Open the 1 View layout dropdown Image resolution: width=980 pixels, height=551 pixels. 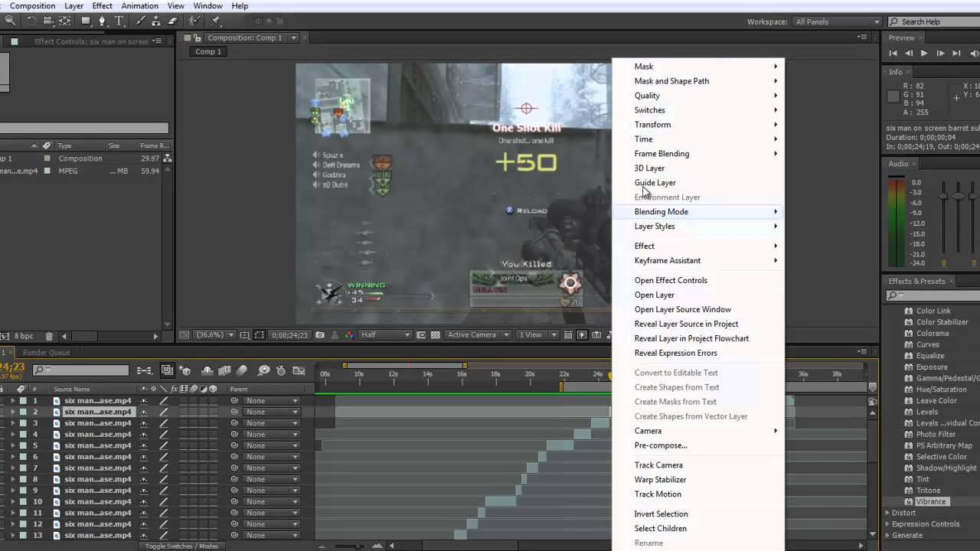click(x=538, y=335)
